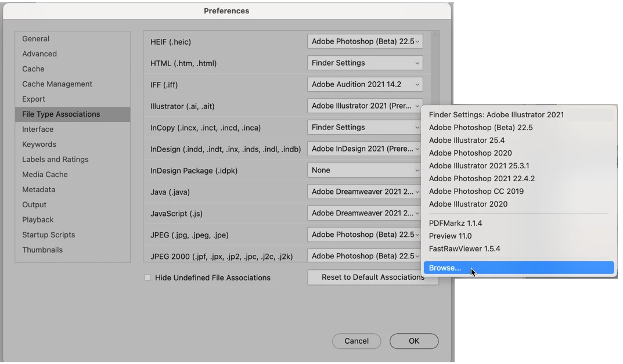Pick Adobe Photoshop CC 2019

pyautogui.click(x=518, y=191)
